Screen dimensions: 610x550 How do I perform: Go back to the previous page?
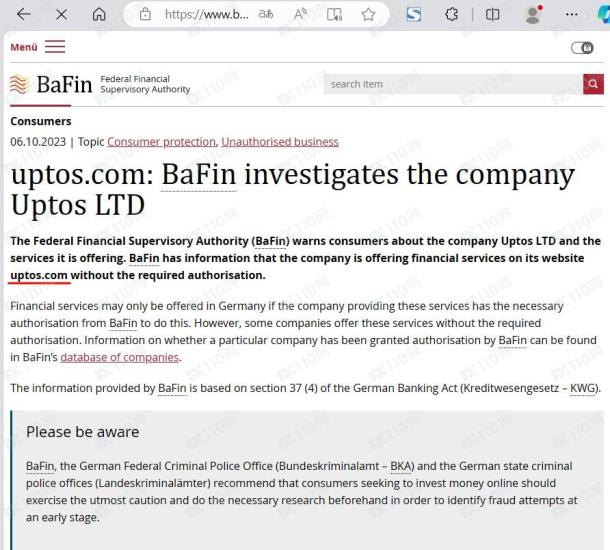coord(24,14)
